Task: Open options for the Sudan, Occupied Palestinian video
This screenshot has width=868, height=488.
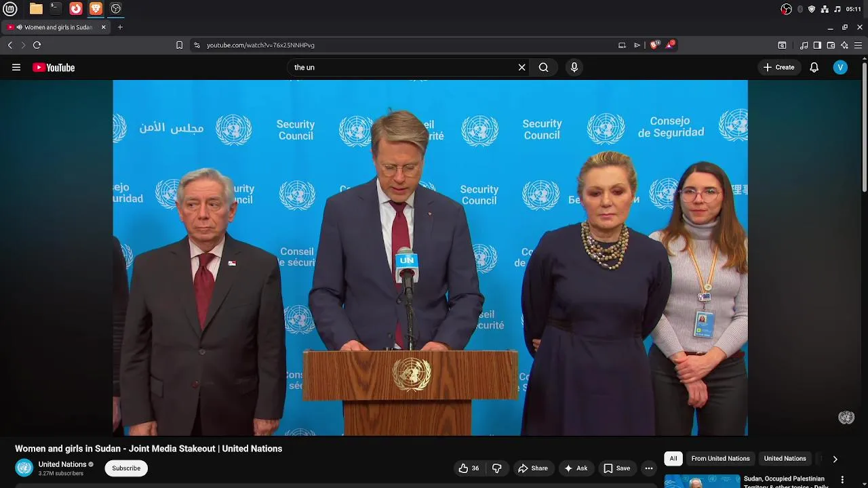Action: tap(842, 480)
